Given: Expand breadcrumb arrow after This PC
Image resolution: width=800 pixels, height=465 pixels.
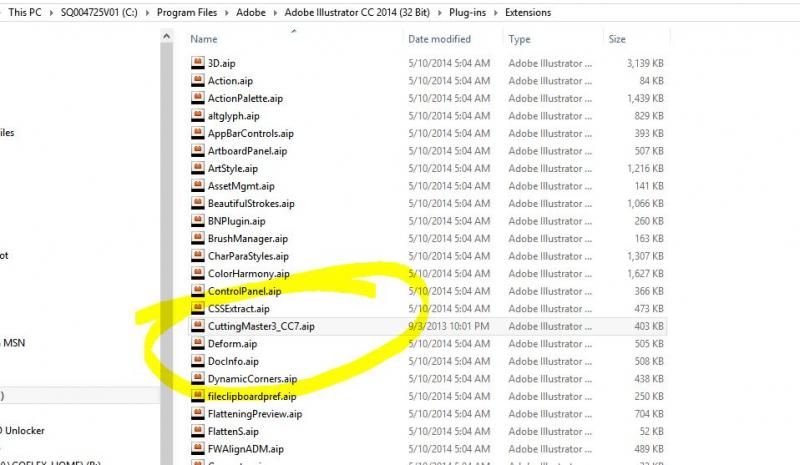Looking at the screenshot, I should 51,13.
